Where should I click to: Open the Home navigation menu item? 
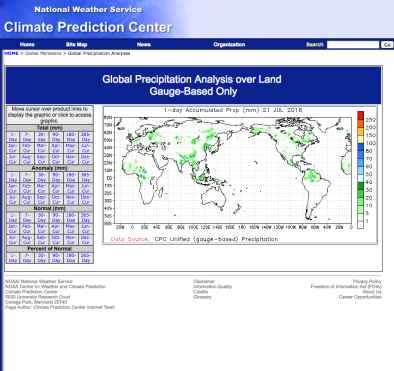point(27,44)
